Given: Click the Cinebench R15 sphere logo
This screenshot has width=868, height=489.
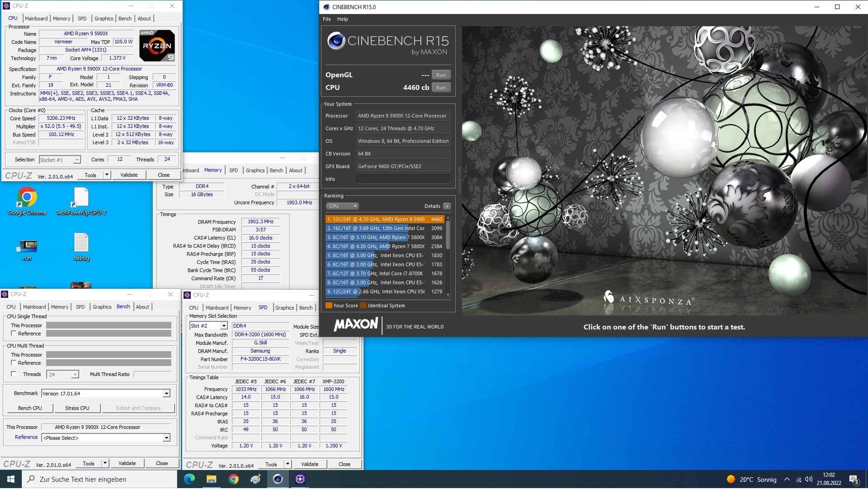Looking at the screenshot, I should 336,41.
